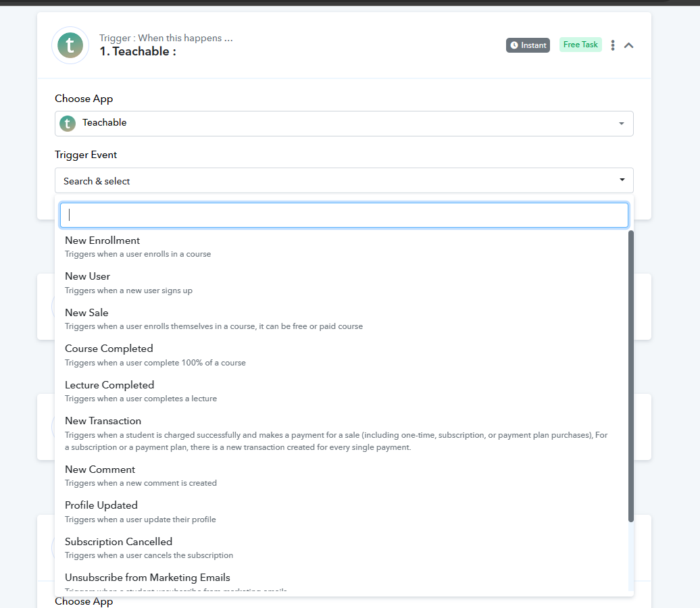This screenshot has height=608, width=700.
Task: Click the Free Task badge
Action: [580, 45]
